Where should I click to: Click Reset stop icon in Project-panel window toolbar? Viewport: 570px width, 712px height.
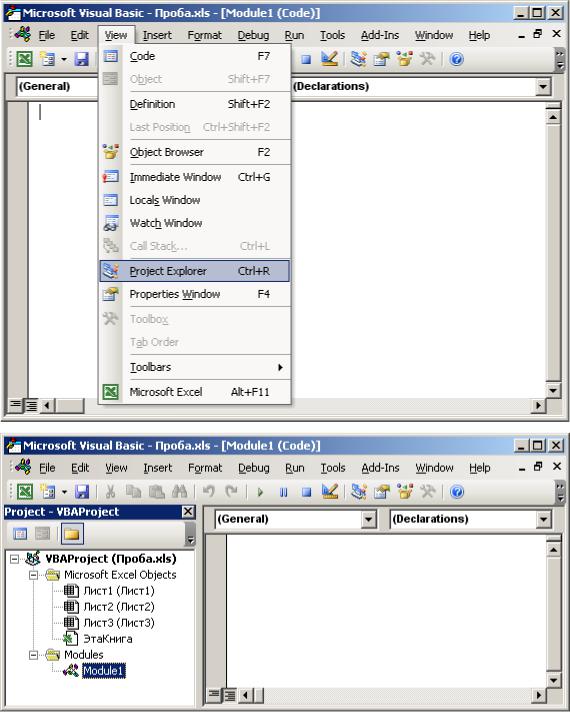[307, 492]
